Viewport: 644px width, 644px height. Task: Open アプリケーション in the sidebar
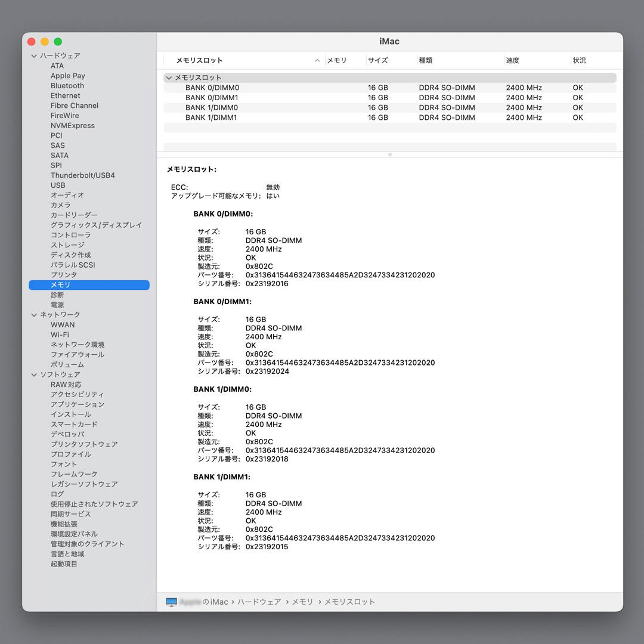77,404
